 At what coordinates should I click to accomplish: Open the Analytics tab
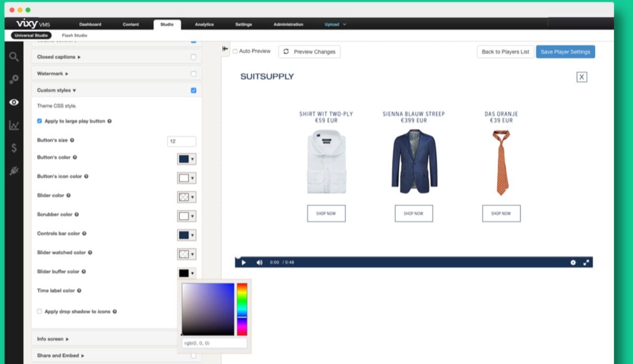tap(204, 24)
